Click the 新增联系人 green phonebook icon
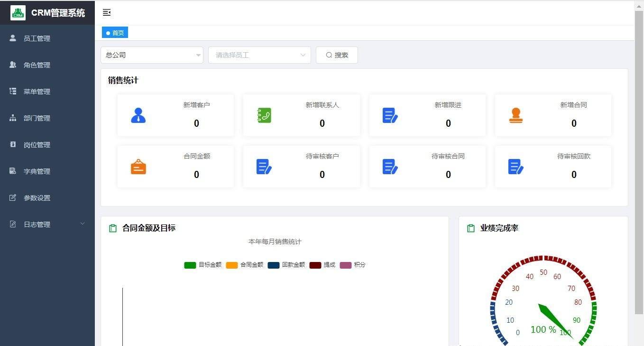 264,115
